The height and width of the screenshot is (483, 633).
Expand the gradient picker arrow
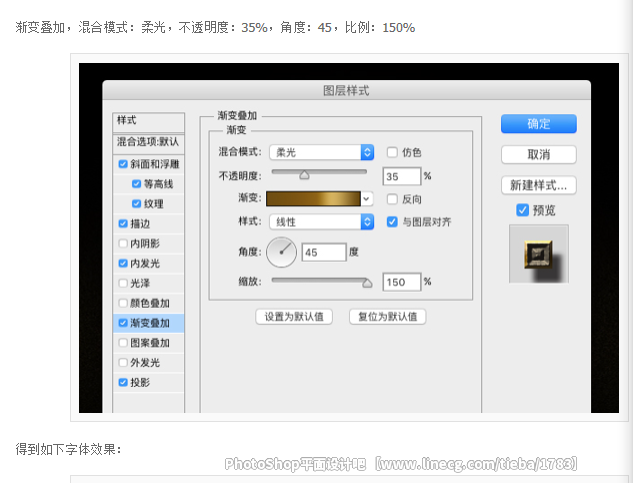click(x=366, y=199)
